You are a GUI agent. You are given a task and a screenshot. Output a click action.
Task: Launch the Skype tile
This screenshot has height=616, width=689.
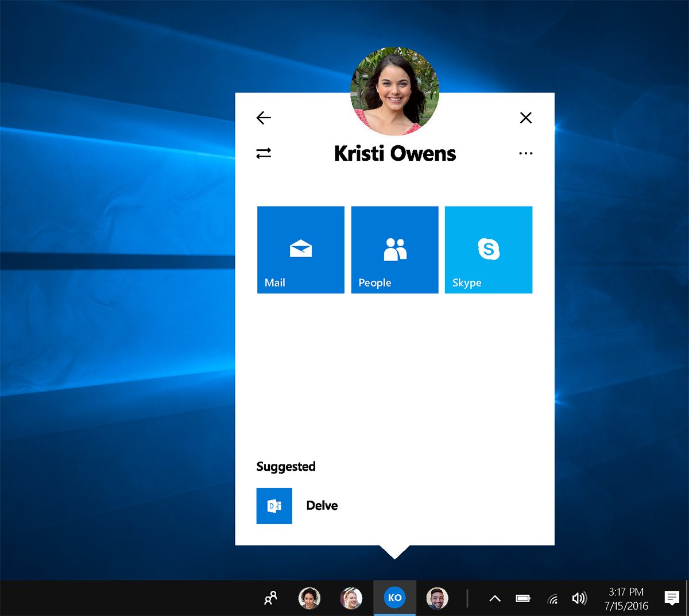tap(489, 250)
